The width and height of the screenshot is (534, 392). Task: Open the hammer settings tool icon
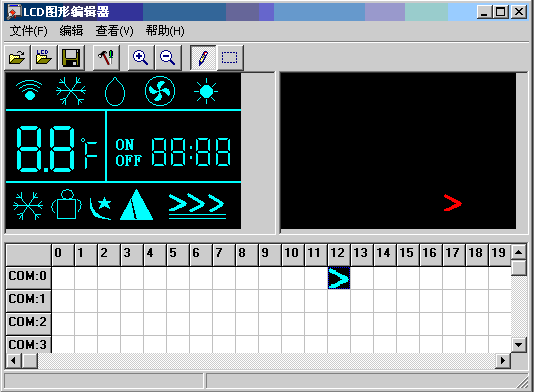(x=106, y=58)
